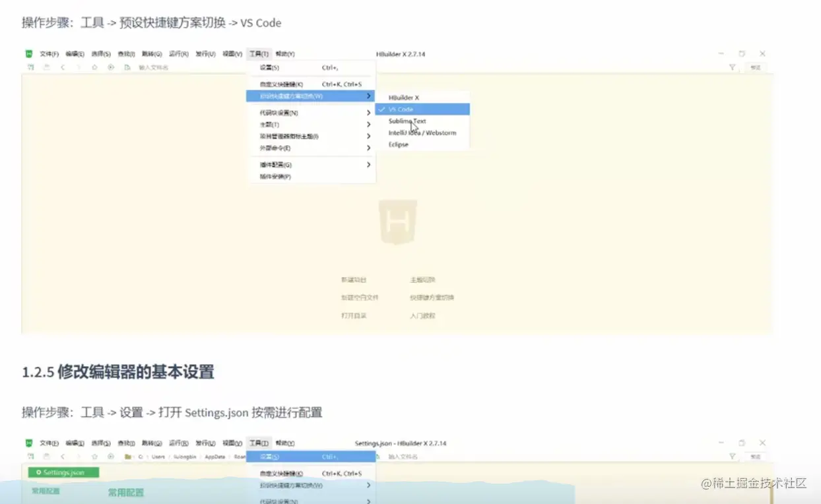Click the filter funnel icon in the HBuilder X 2.7.14 window
The height and width of the screenshot is (504, 821).
[x=733, y=67]
